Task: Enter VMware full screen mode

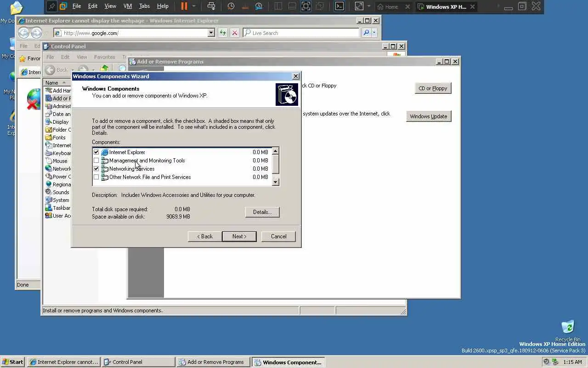Action: point(306,6)
